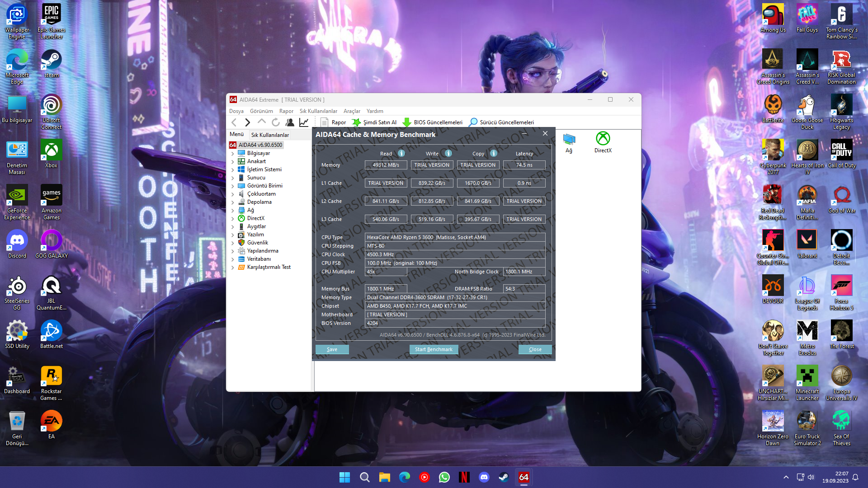Click the user profile toolbar icon
Screen dimensions: 868x488
tap(290, 122)
